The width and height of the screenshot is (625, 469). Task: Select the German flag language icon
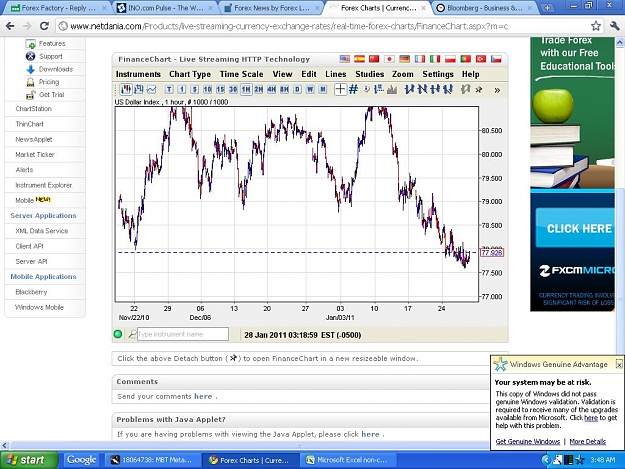click(405, 59)
